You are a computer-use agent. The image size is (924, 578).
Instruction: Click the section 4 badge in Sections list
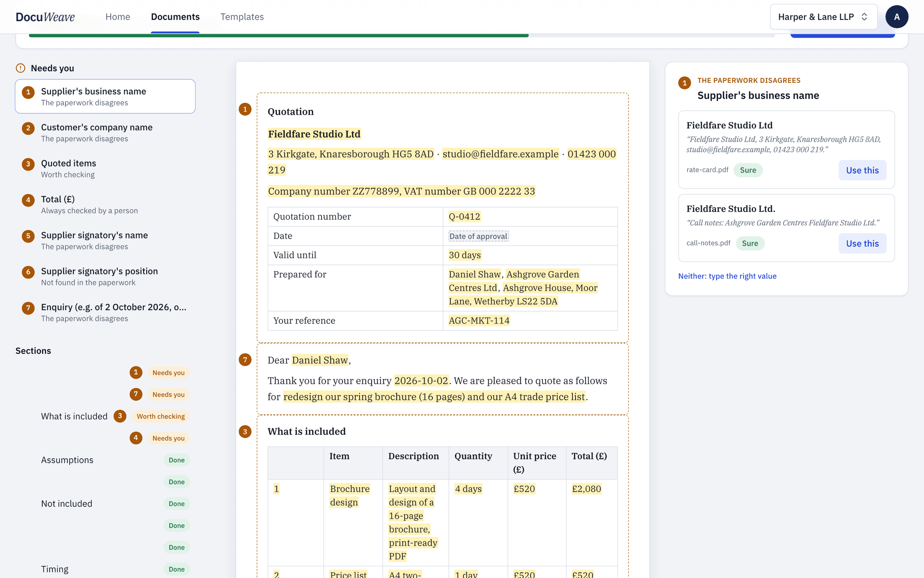click(136, 438)
